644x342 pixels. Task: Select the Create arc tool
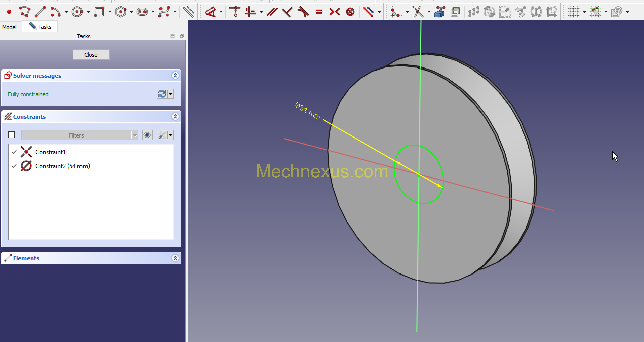tap(55, 11)
